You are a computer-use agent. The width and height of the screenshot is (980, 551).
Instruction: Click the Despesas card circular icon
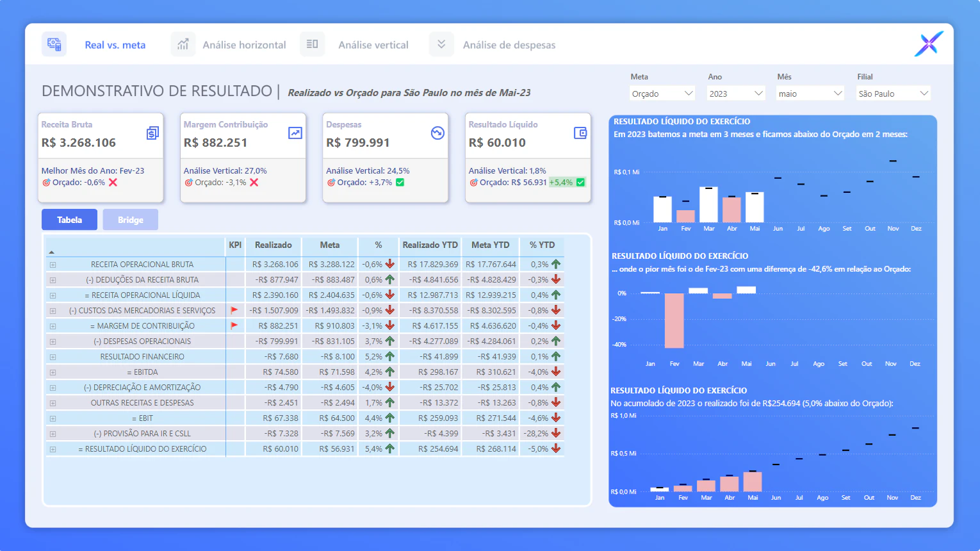(437, 133)
